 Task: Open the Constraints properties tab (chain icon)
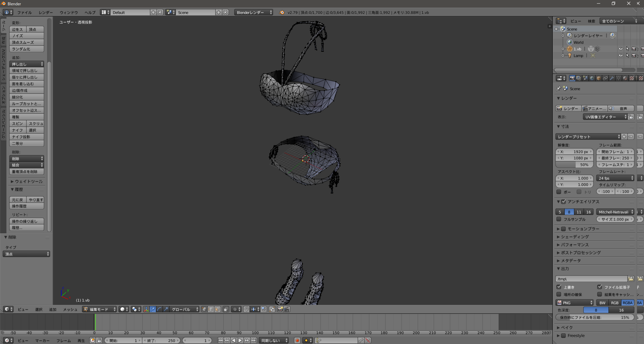[x=605, y=78]
